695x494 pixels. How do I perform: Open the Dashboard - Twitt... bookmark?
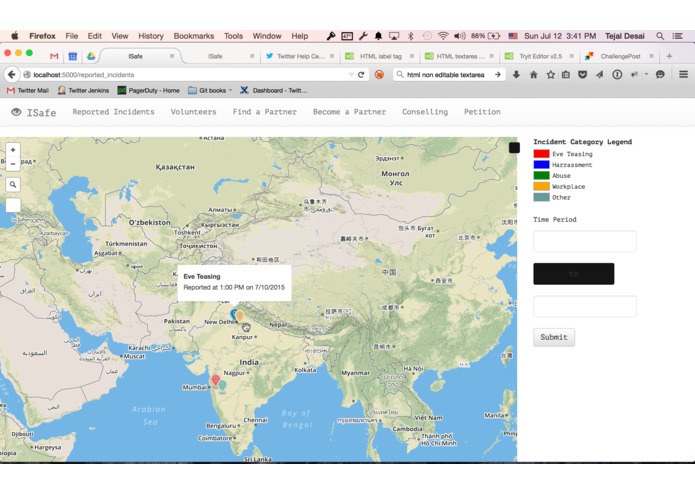pos(273,90)
